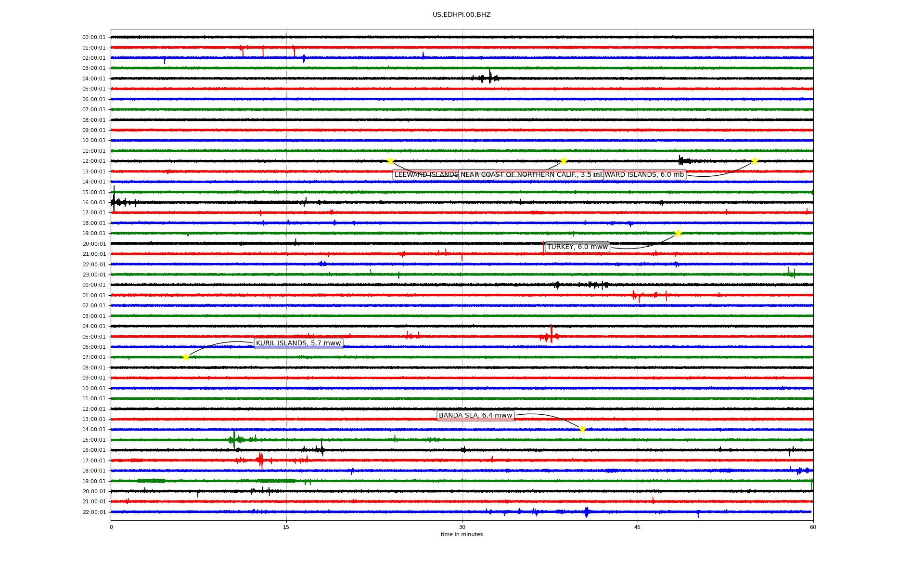Image resolution: width=924 pixels, height=578 pixels.
Task: Click the plot title US.EDHPI.00.BHZ
Action: pyautogui.click(x=462, y=15)
